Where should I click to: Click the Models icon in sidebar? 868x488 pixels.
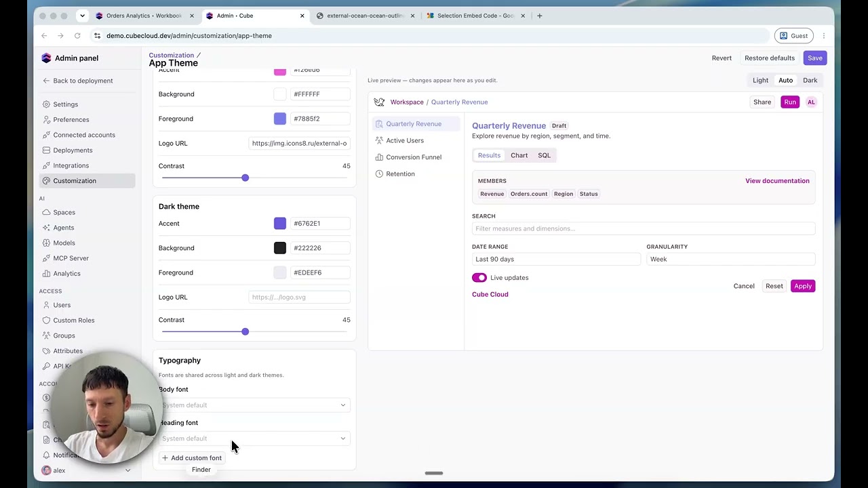coord(46,243)
